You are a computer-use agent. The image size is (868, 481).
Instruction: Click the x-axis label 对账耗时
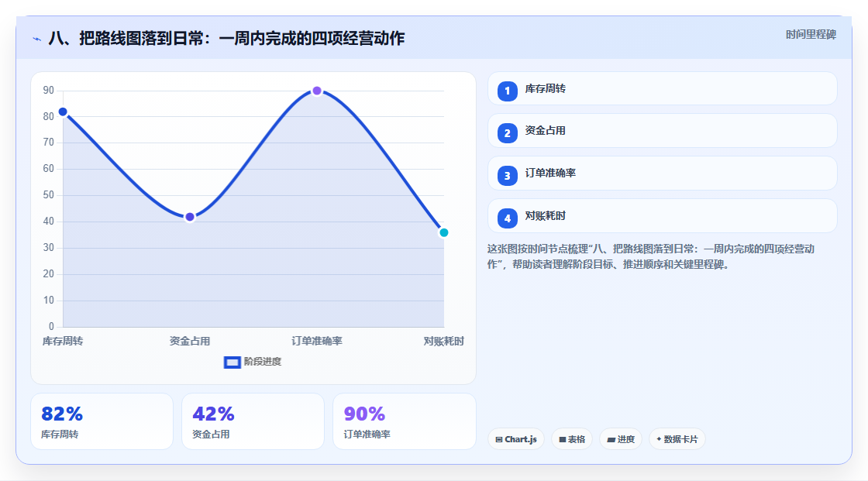443,341
